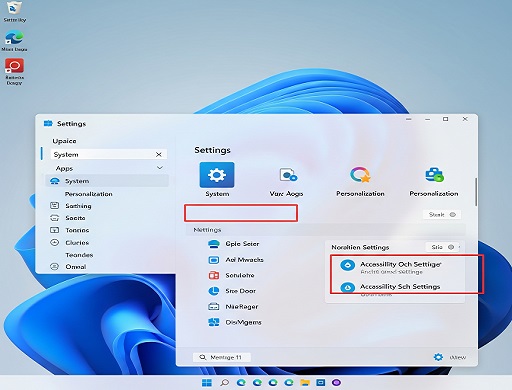Open Personalization tile with briefcase icon
The width and height of the screenshot is (512, 390).
click(434, 175)
